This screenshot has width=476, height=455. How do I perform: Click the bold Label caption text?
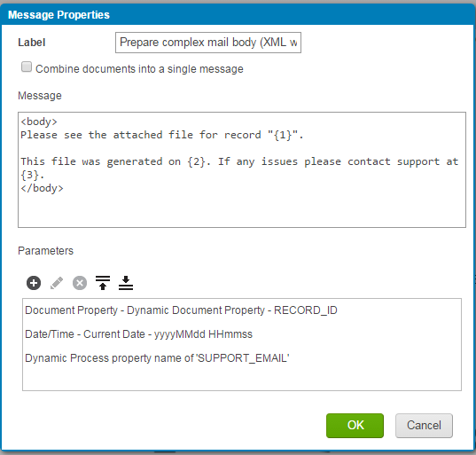click(x=32, y=43)
